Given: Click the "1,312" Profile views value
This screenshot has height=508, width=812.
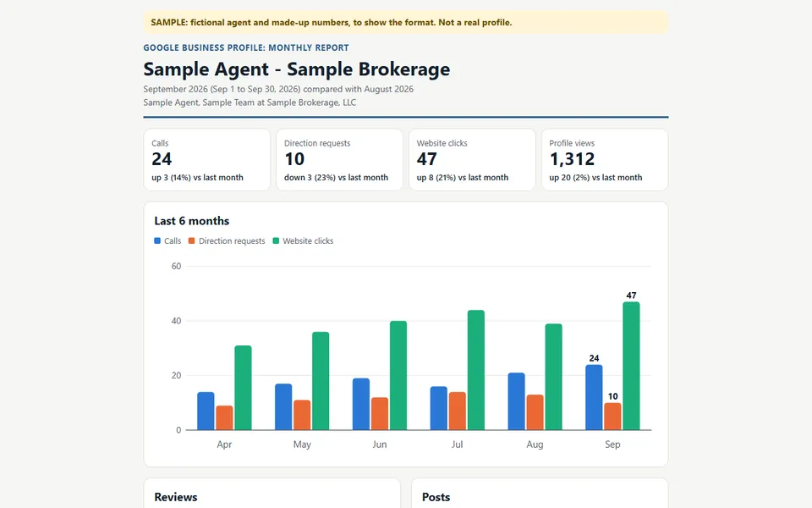Looking at the screenshot, I should [x=573, y=159].
